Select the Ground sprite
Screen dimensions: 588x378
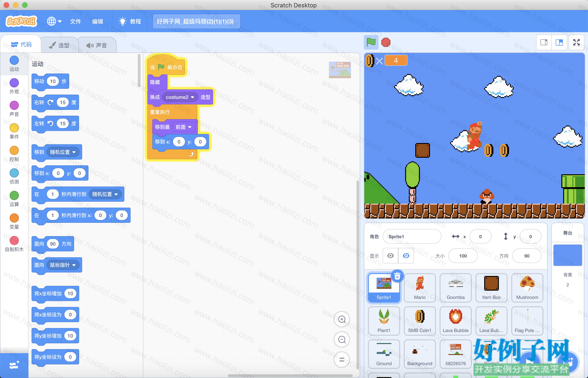(x=384, y=354)
